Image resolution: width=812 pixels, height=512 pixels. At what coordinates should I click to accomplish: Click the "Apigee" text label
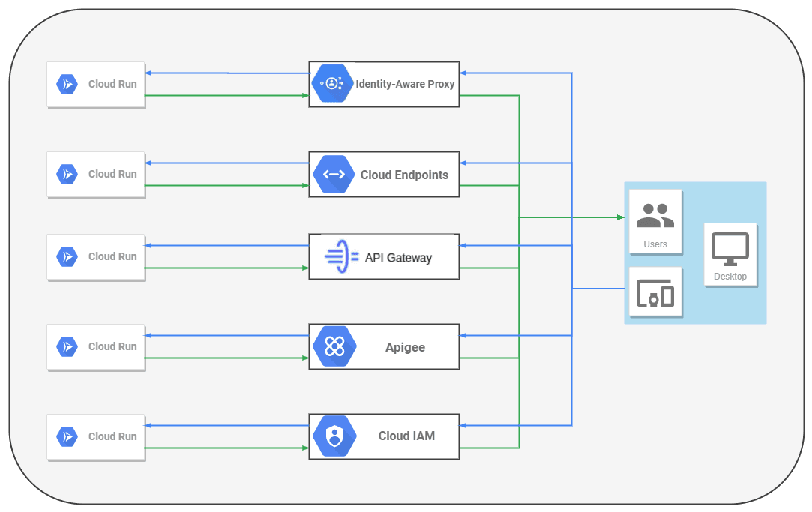(x=405, y=347)
